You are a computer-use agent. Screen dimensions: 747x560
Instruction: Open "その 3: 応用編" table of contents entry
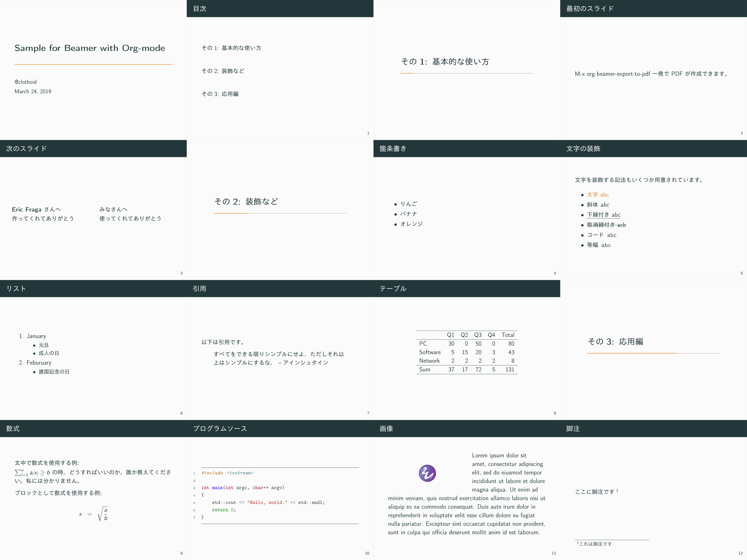(220, 94)
